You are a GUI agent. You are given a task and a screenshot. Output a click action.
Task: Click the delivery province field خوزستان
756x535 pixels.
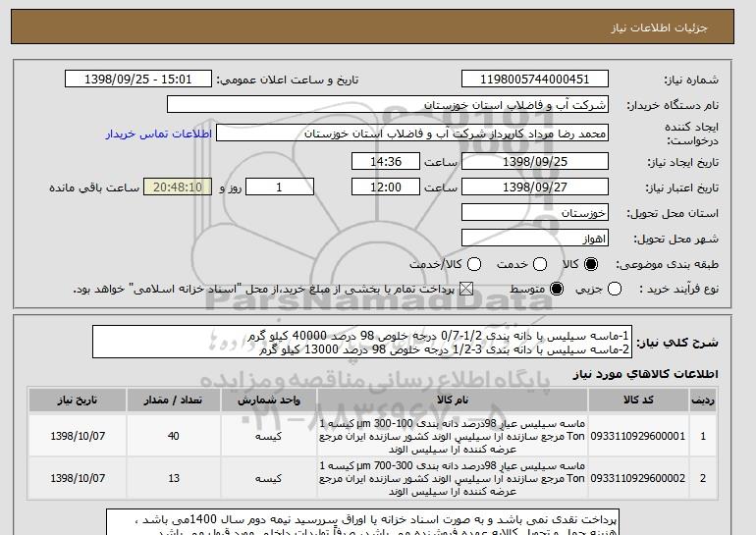tap(535, 212)
